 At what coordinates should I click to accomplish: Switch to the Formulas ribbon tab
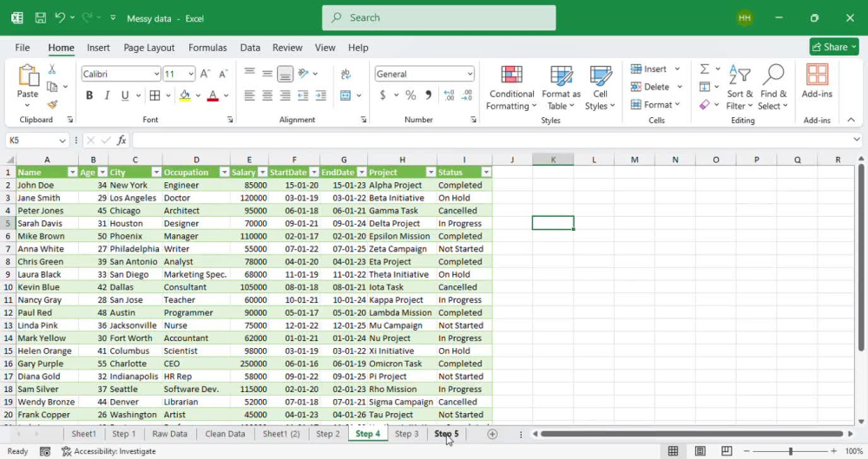[x=207, y=48]
